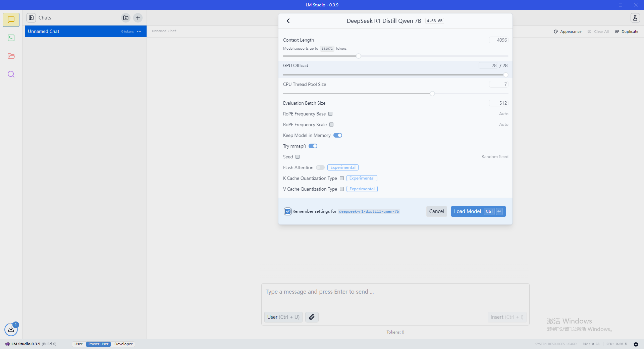This screenshot has width=644, height=349.
Task: Enable K Cache Quantization Type checkbox
Action: click(x=342, y=178)
